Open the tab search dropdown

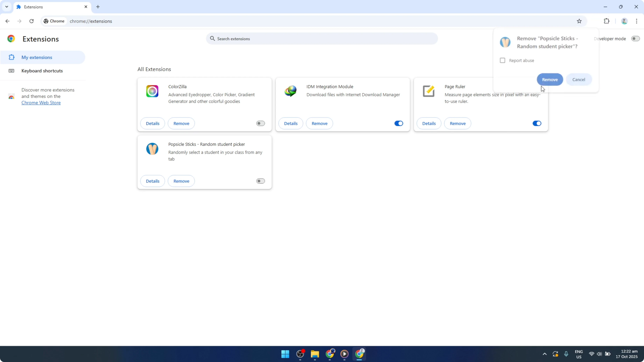click(7, 7)
